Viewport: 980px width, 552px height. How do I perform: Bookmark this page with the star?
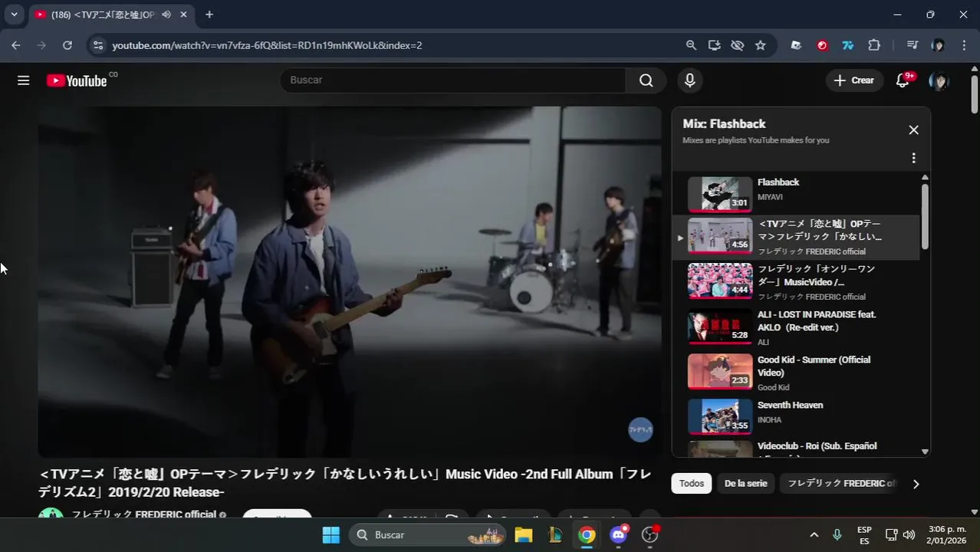point(760,45)
